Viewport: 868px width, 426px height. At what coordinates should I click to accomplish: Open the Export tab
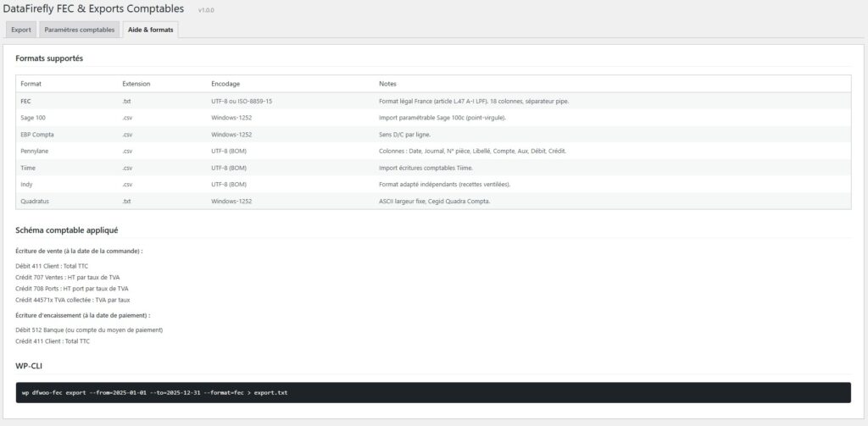tap(21, 30)
